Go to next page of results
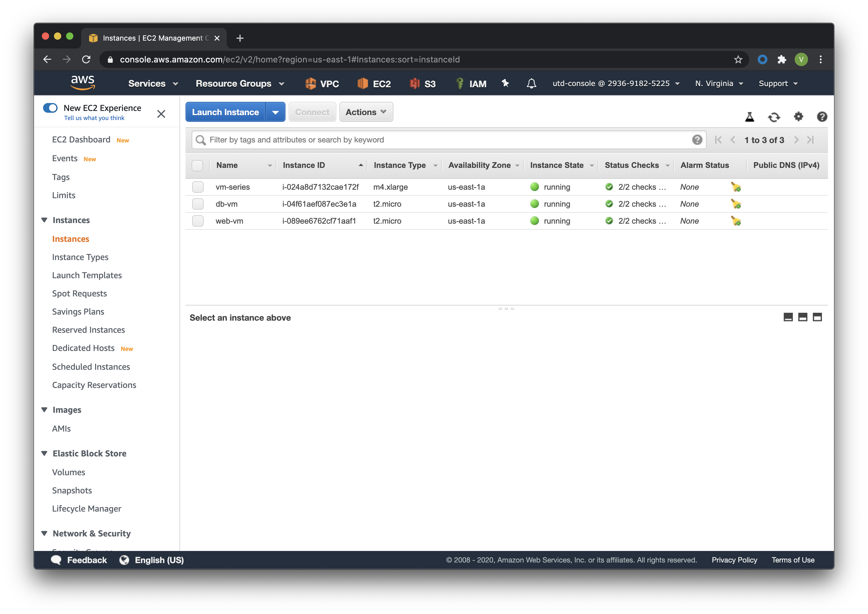The height and width of the screenshot is (614, 868). pos(796,139)
